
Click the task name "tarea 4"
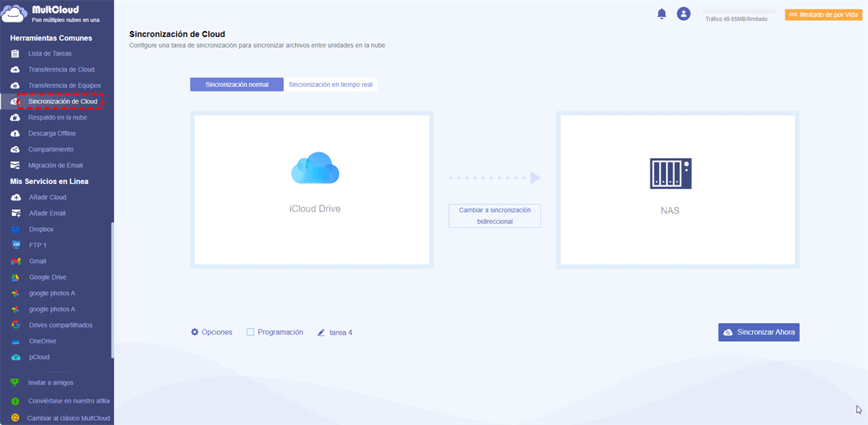pos(341,333)
